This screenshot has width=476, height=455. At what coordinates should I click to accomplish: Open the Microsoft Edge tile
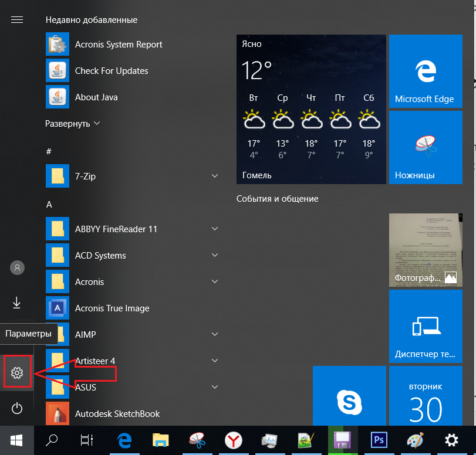point(426,71)
